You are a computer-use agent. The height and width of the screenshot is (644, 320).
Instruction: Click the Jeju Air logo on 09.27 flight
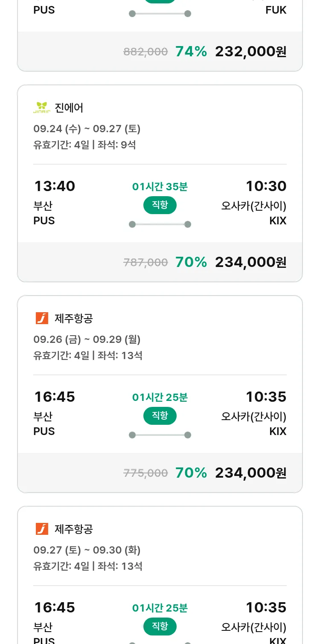point(42,529)
